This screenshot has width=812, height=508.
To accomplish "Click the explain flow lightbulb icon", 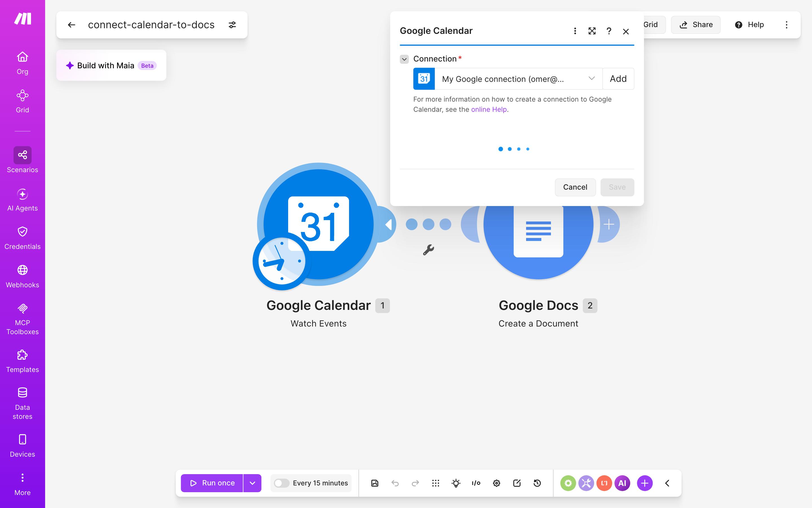I will 456,483.
